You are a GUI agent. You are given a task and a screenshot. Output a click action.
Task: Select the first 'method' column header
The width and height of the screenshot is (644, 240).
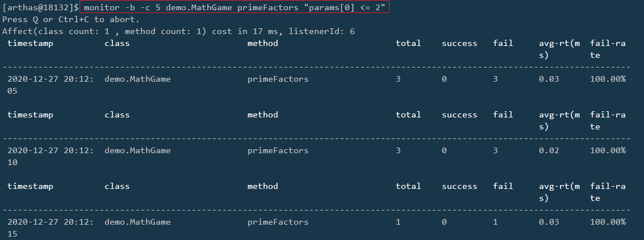coord(262,43)
